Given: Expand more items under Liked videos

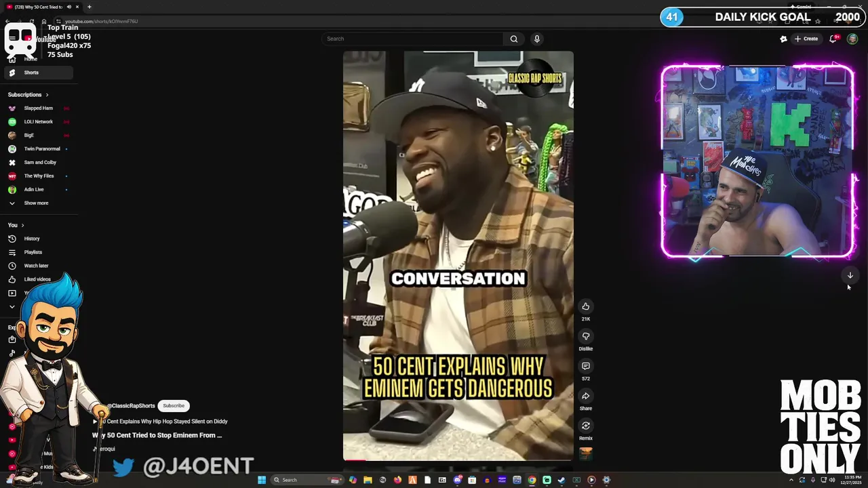Looking at the screenshot, I should 12,306.
